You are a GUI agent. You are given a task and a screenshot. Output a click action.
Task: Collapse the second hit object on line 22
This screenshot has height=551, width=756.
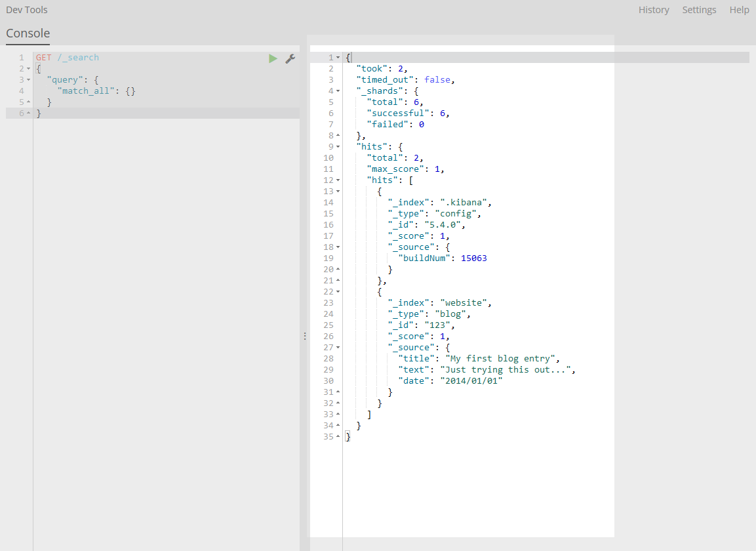coord(338,291)
